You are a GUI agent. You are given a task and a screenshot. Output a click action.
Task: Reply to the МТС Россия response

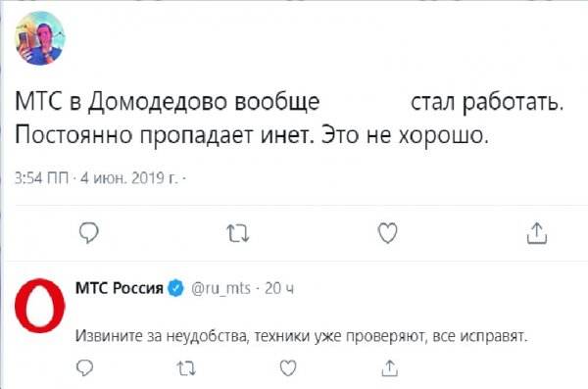tap(84, 368)
